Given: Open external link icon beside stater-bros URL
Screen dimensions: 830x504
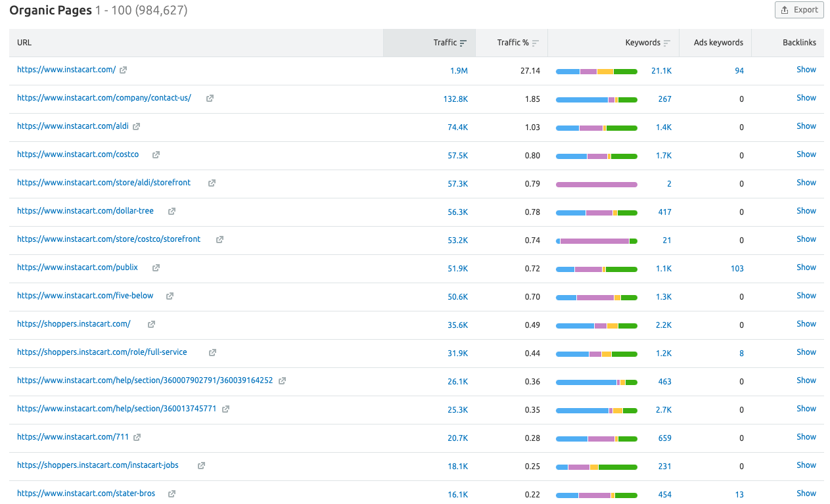Looking at the screenshot, I should point(172,493).
